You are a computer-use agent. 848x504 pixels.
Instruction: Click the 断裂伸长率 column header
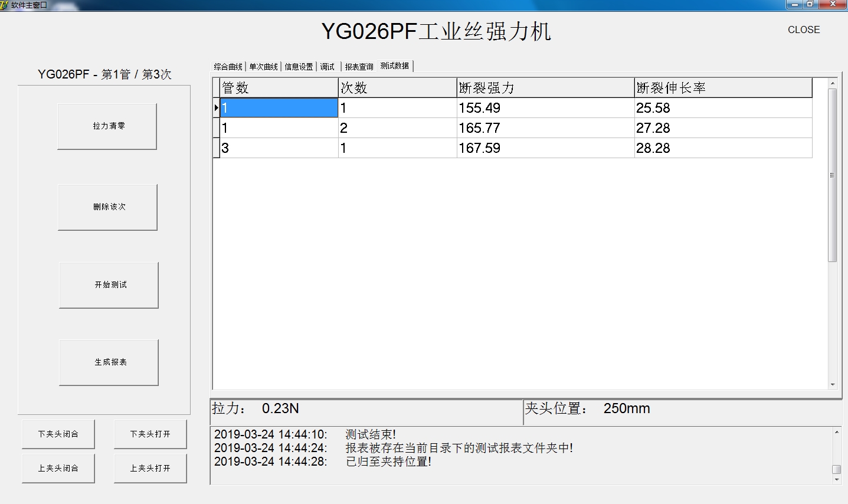tap(723, 88)
